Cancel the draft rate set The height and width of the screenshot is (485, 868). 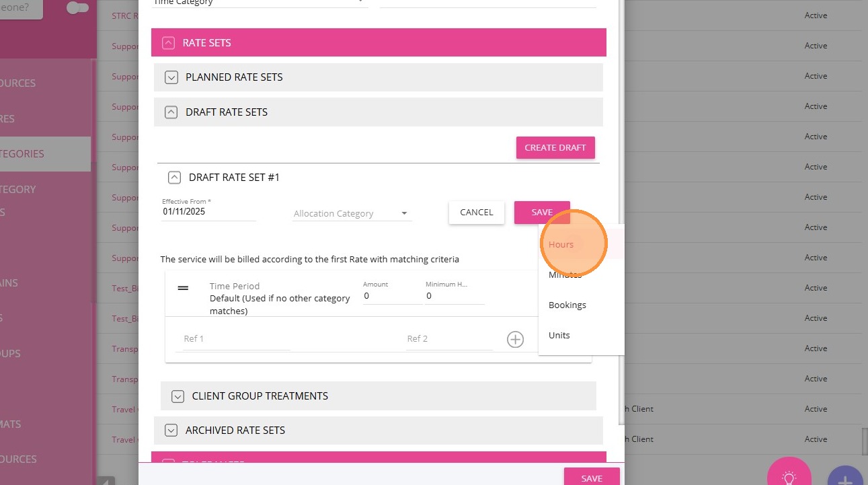tap(476, 212)
